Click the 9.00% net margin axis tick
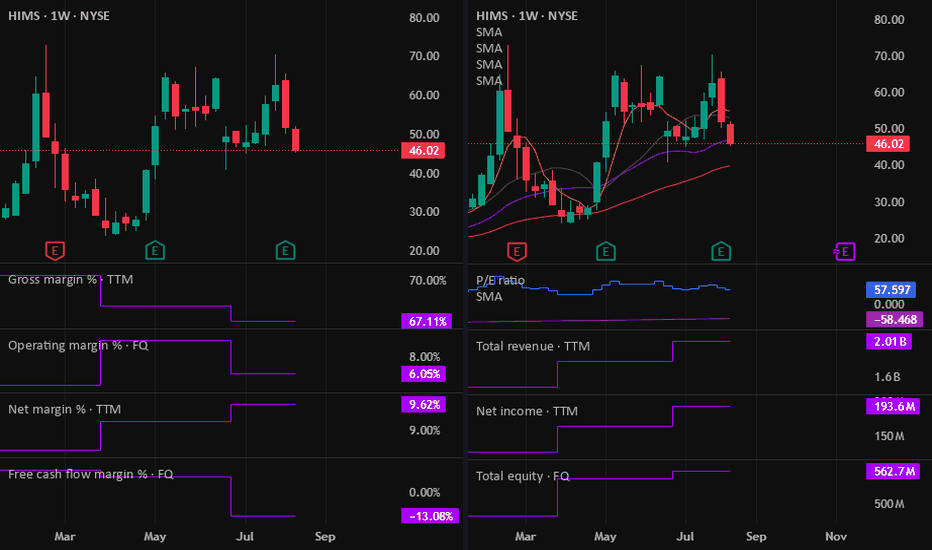Screen dimensions: 932x550 click(x=424, y=430)
